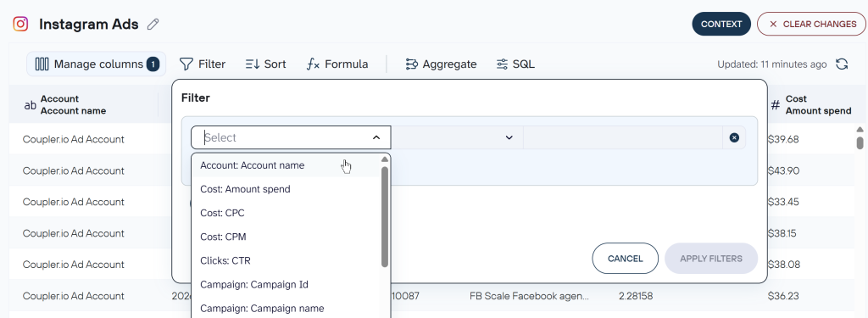Click the Instagram logo icon
The image size is (868, 318).
pyautogui.click(x=20, y=24)
